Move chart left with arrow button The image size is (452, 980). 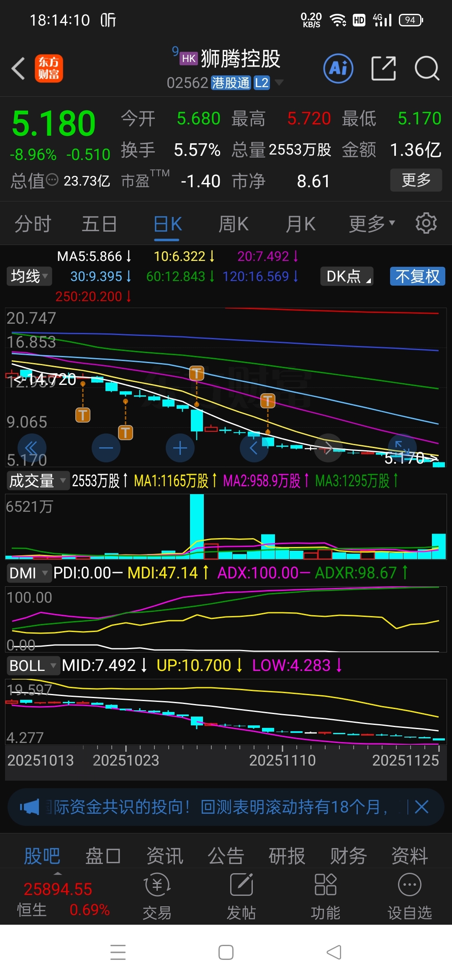tap(254, 448)
